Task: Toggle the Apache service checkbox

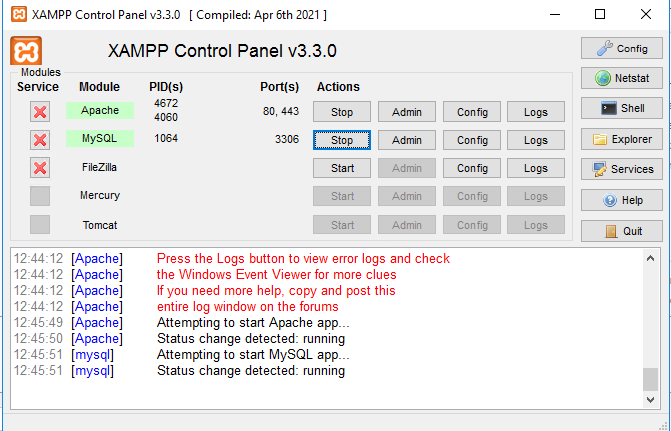Action: tap(40, 112)
